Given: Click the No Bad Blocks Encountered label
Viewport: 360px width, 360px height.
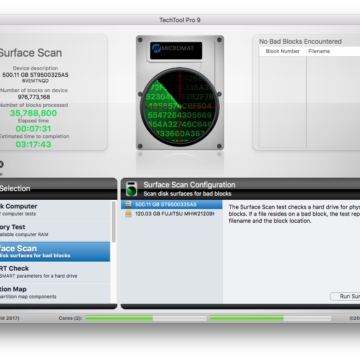Looking at the screenshot, I should (x=300, y=42).
